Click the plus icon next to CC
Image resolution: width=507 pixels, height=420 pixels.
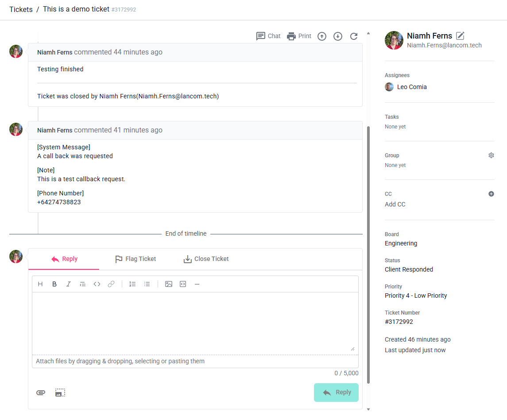pyautogui.click(x=491, y=194)
